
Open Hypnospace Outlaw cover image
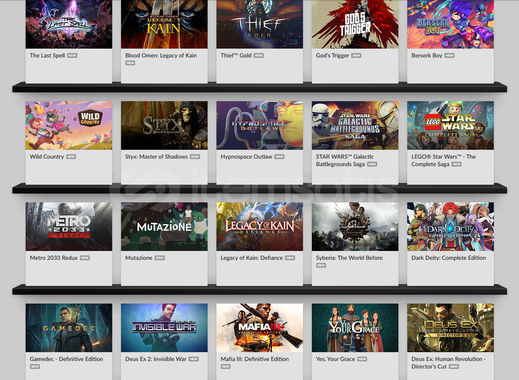pos(259,125)
